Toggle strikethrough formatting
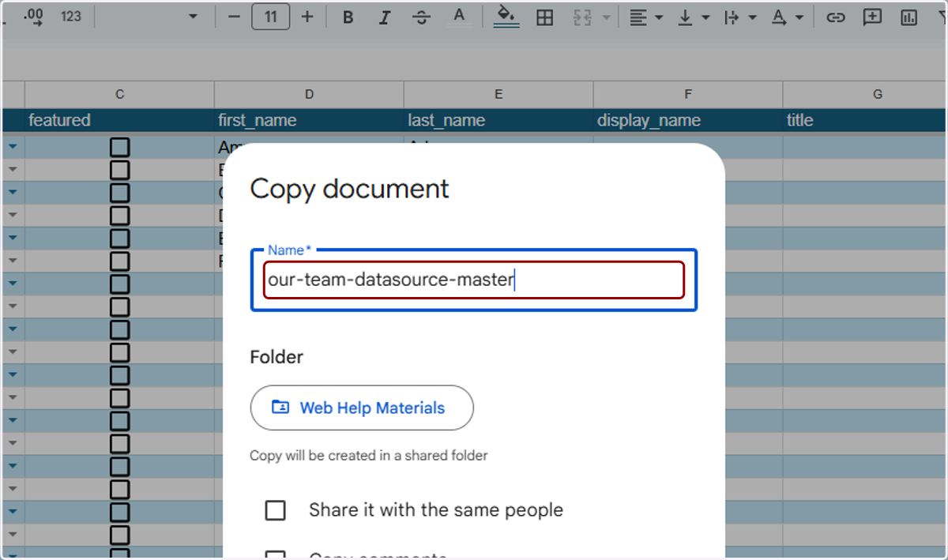948x560 pixels. pos(422,17)
